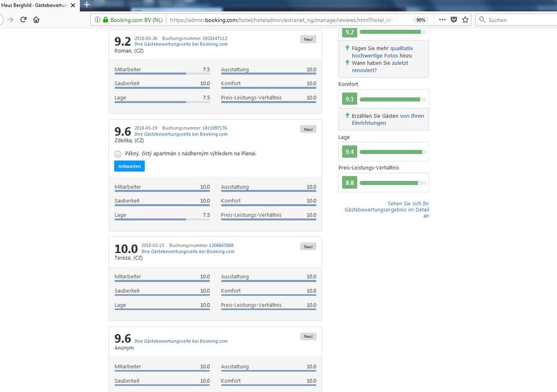Save page to Pocket
This screenshot has height=392, width=557.
click(454, 20)
